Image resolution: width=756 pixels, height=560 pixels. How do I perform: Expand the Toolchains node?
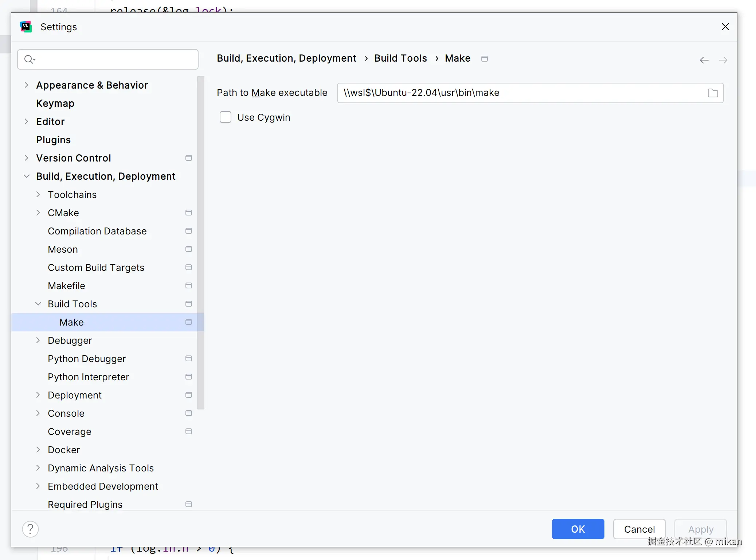(x=38, y=194)
